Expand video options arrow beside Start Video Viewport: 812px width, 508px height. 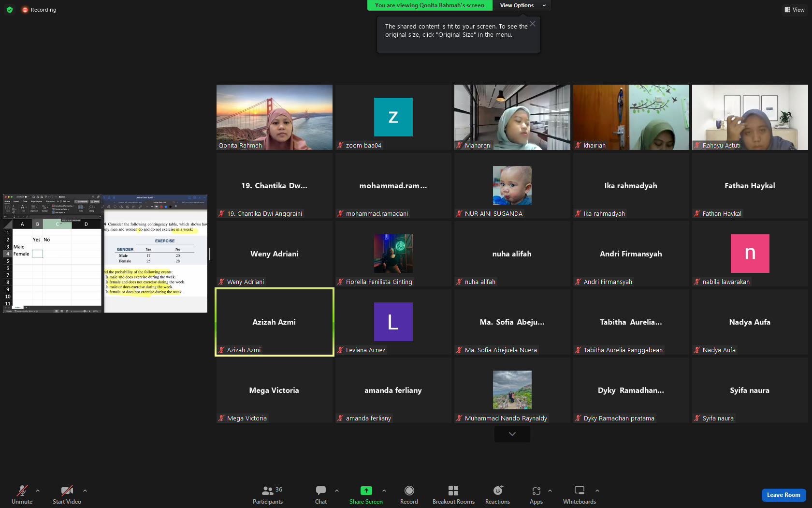point(85,491)
